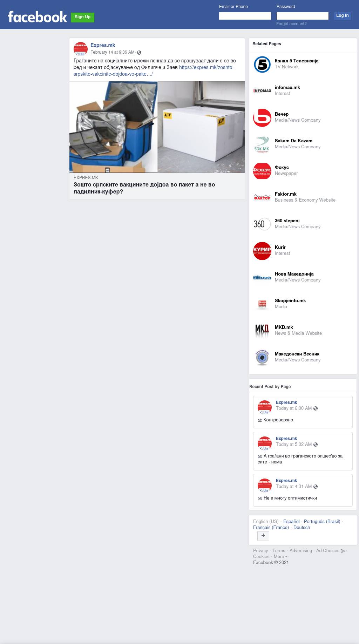Image resolution: width=359 pixels, height=644 pixels.
Task: Focus the Password input field
Action: tap(303, 16)
